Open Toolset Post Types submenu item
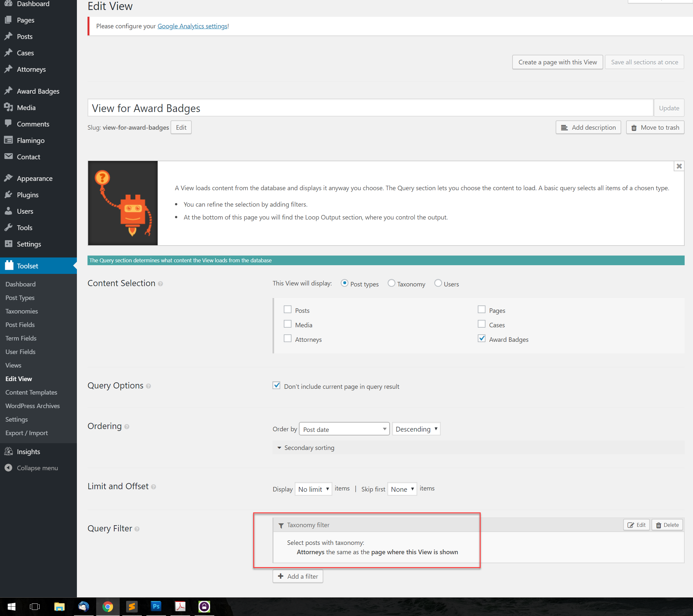Image resolution: width=693 pixels, height=616 pixels. tap(20, 297)
